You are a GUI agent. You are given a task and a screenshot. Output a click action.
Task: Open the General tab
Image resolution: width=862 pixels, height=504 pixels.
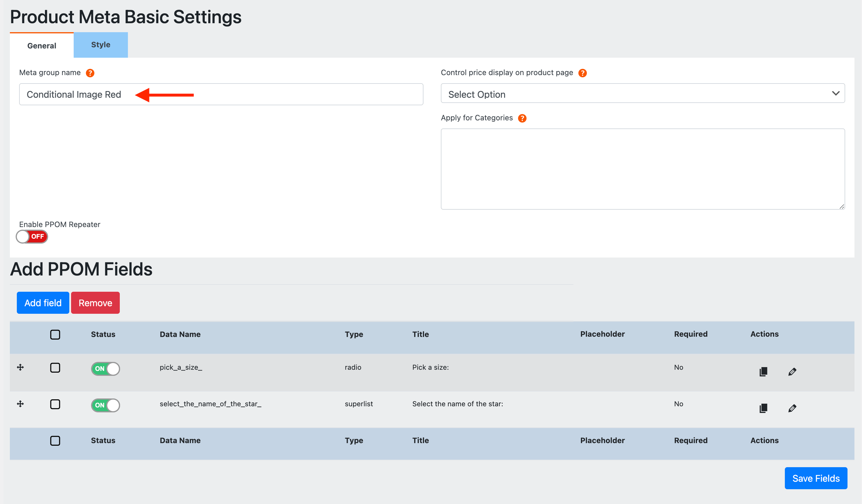(42, 46)
